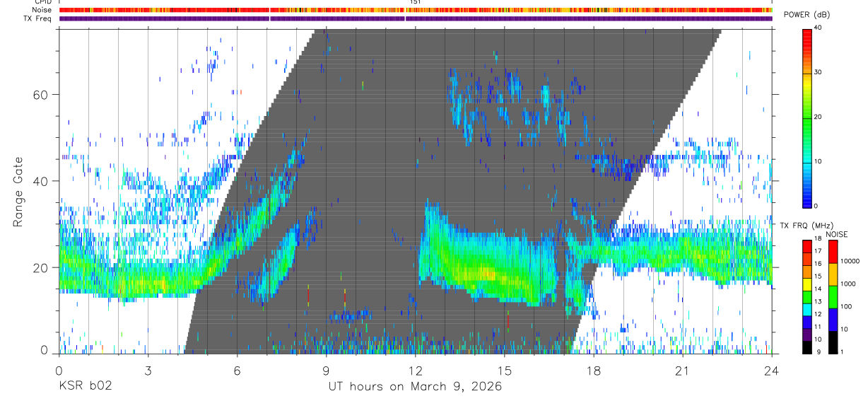This screenshot has height=401, width=868.
Task: Click the "TX Freq" label at top left
Action: tap(37, 18)
